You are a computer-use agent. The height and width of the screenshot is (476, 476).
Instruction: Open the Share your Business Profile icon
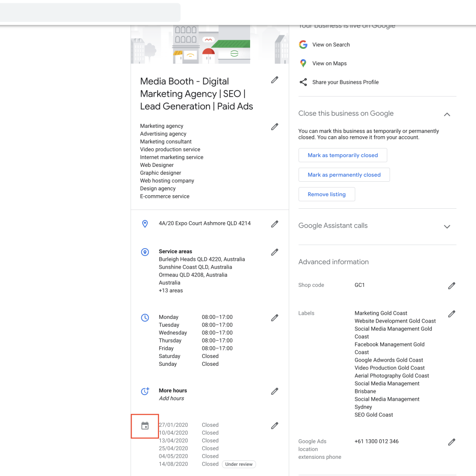pyautogui.click(x=303, y=82)
